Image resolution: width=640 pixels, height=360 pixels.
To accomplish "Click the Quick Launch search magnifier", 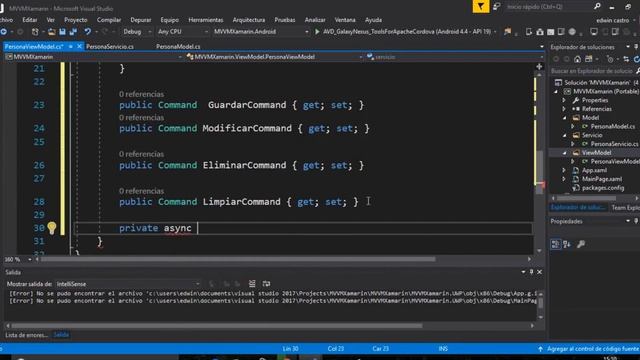I will (597, 7).
